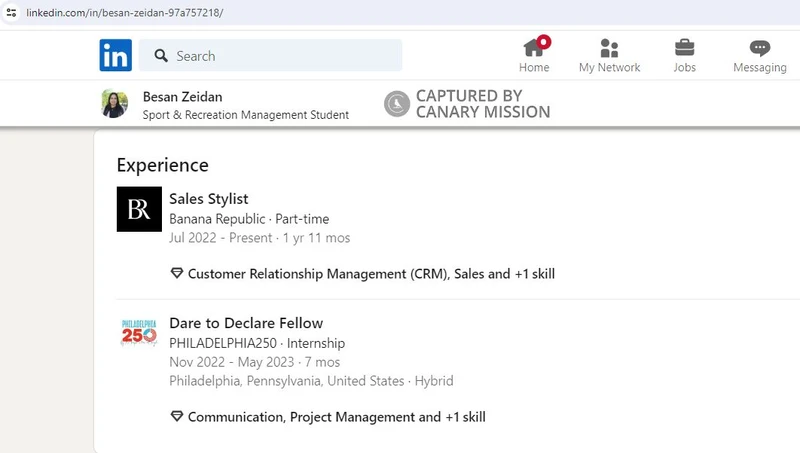The image size is (800, 453).
Task: Click the diamond skills icon beside Customer Relationship Management
Action: 177,273
